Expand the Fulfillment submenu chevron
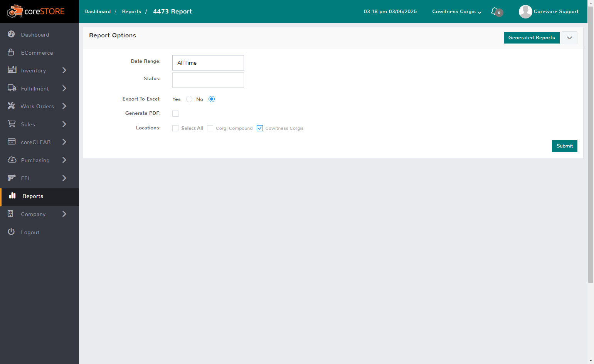This screenshot has width=594, height=364. tap(64, 88)
